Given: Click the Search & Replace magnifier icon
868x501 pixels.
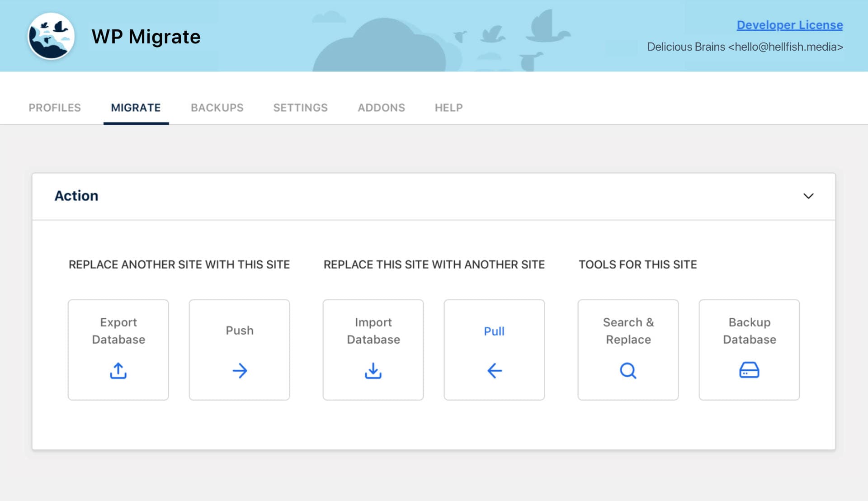Looking at the screenshot, I should coord(628,371).
